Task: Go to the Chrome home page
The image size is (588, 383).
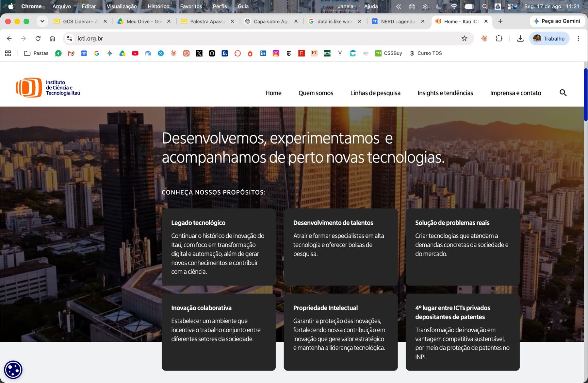Action: [52, 39]
